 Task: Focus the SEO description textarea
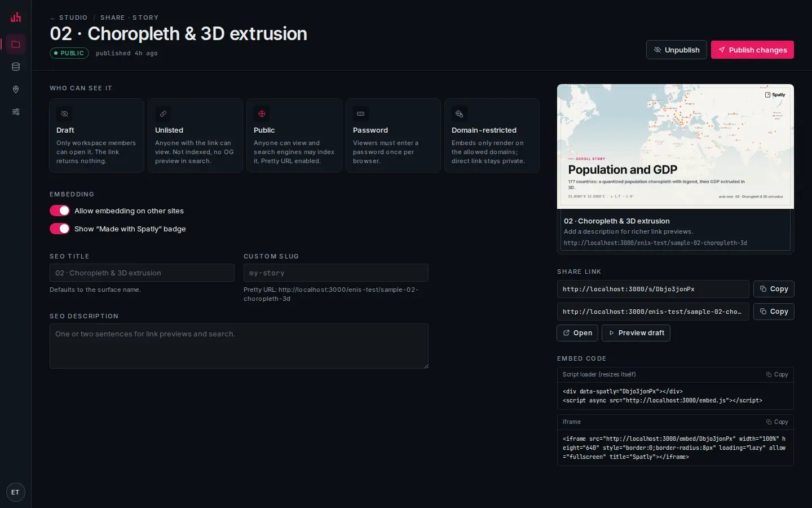(239, 346)
